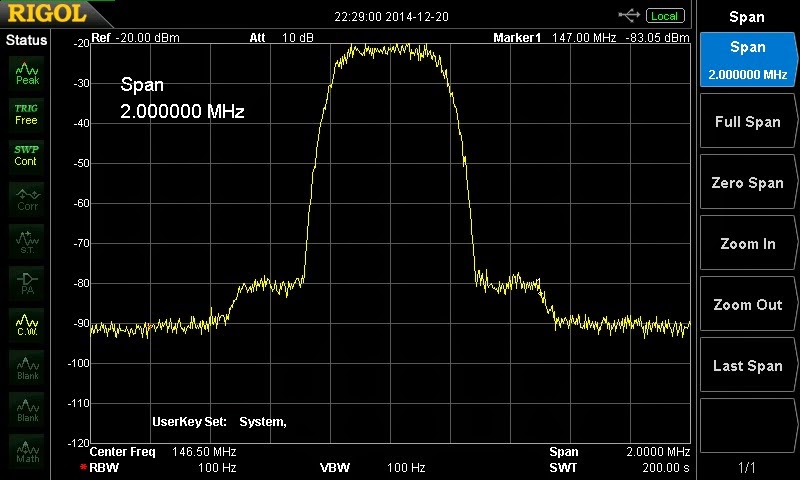Image resolution: width=800 pixels, height=480 pixels.
Task: Choose the Full Span softkey
Action: (748, 121)
